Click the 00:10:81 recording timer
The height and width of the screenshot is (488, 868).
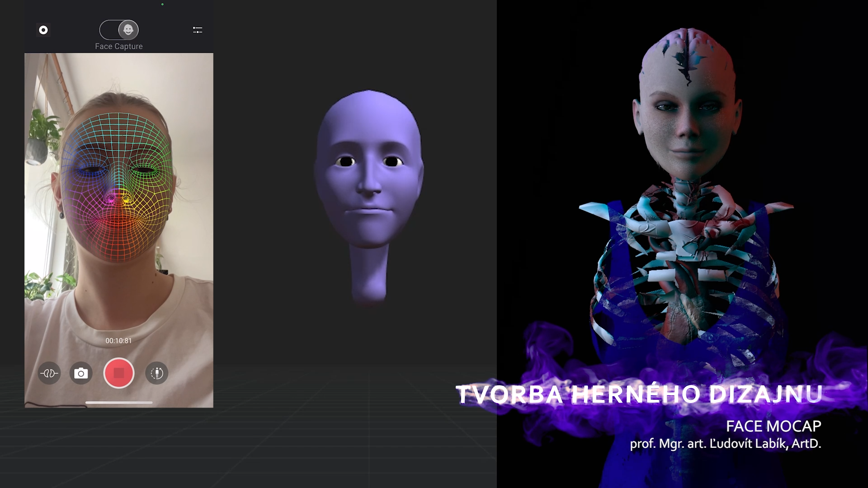(x=118, y=341)
